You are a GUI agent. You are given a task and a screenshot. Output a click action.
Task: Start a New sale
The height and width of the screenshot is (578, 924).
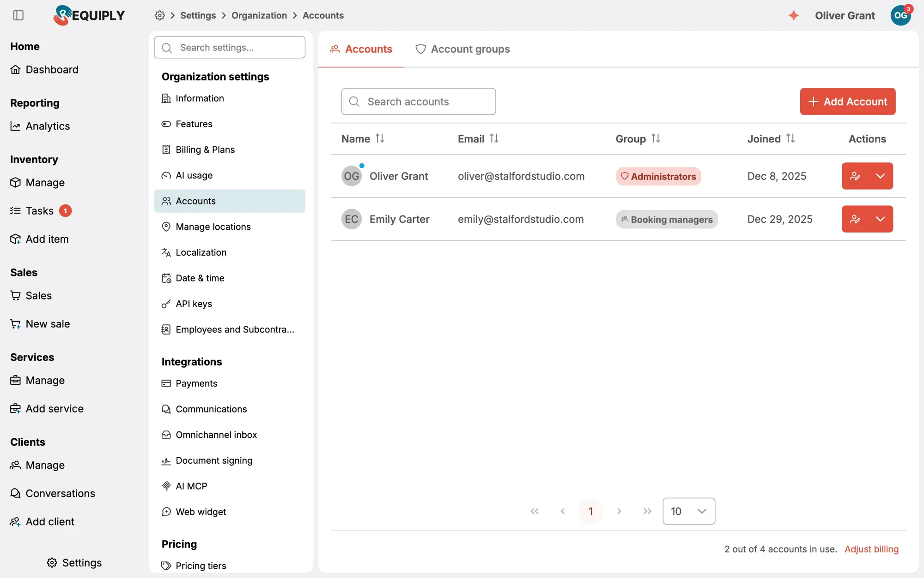[x=40, y=324]
